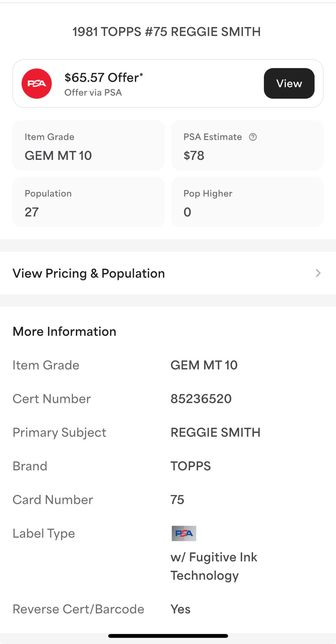Tap the Pop Higher 0 card
The height and width of the screenshot is (644, 336).
[x=247, y=202]
